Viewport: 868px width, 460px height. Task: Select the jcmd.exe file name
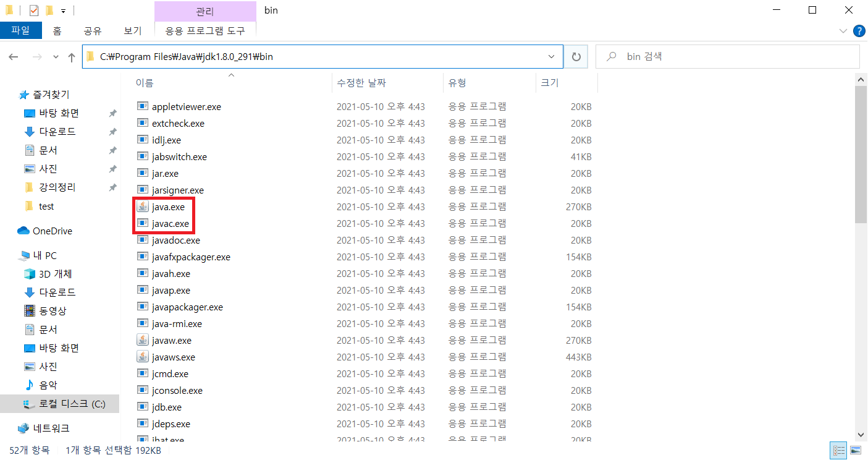[170, 373]
